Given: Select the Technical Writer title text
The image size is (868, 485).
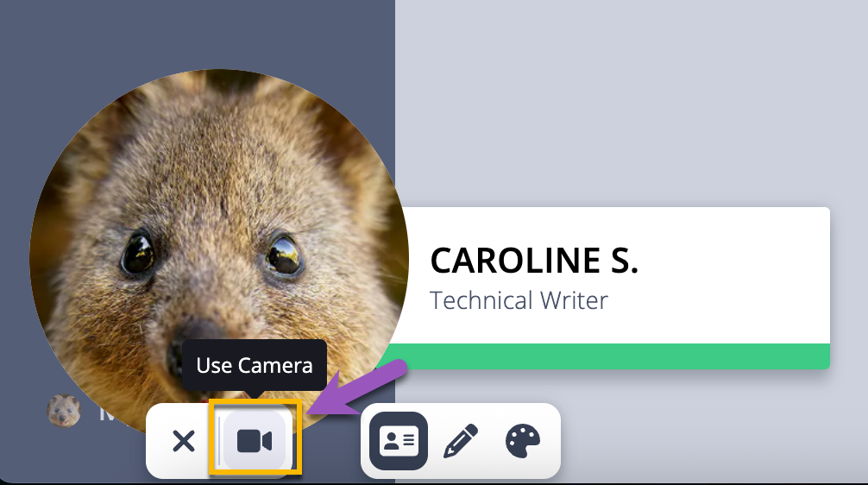Looking at the screenshot, I should [519, 300].
